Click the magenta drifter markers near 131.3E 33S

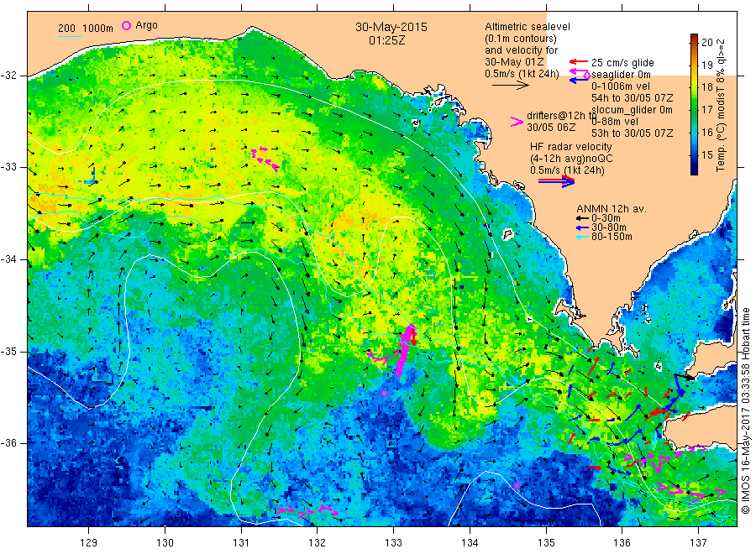[265, 158]
